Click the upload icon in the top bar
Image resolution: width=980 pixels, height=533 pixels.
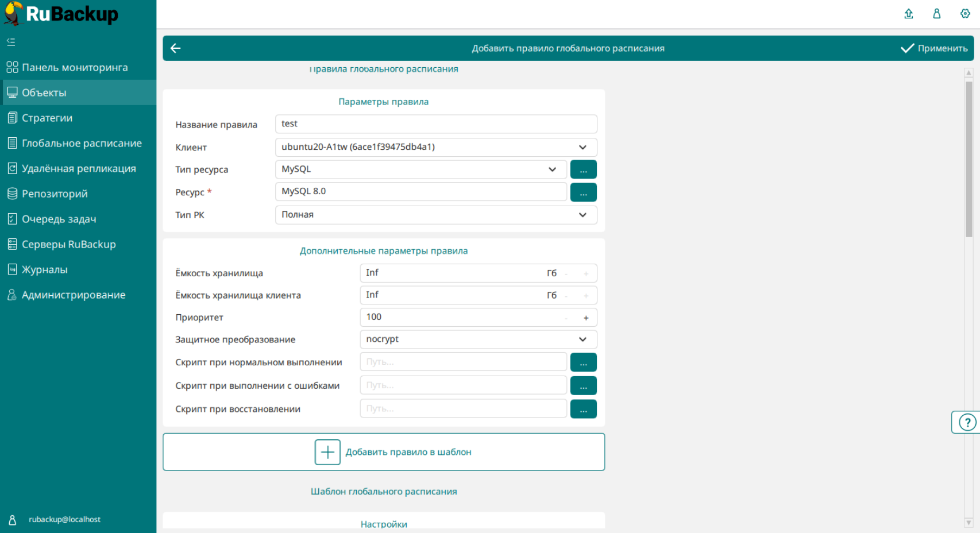[908, 14]
